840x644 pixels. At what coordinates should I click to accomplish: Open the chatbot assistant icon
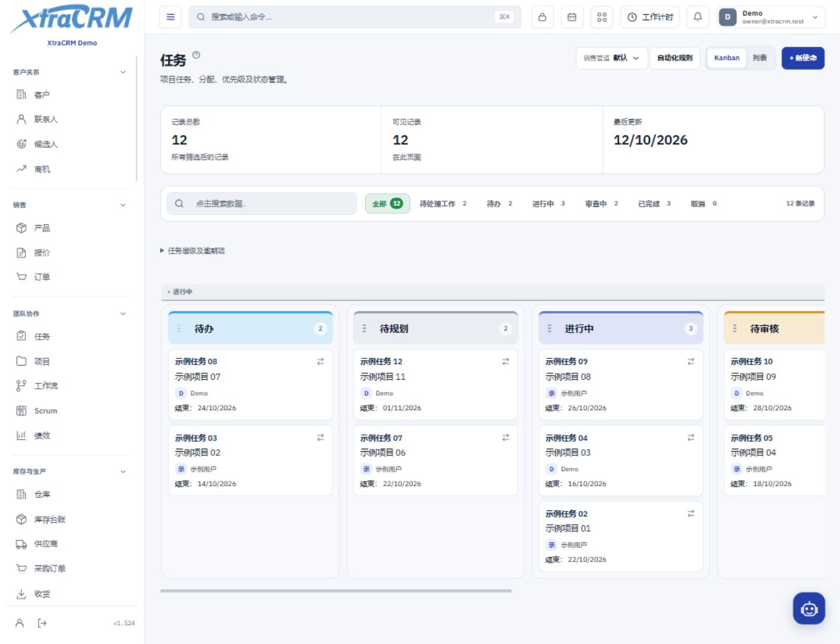click(809, 608)
